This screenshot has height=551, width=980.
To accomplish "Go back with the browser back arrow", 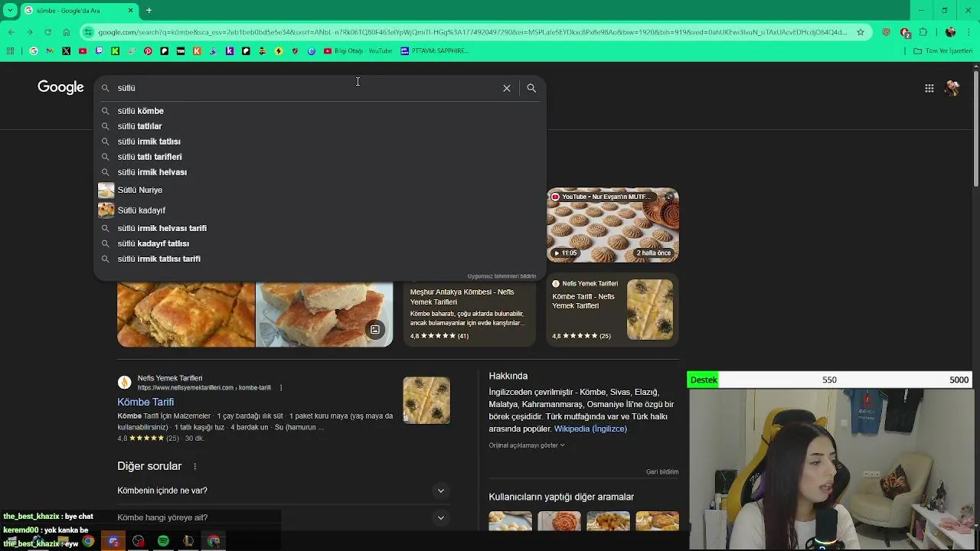I will [x=11, y=32].
